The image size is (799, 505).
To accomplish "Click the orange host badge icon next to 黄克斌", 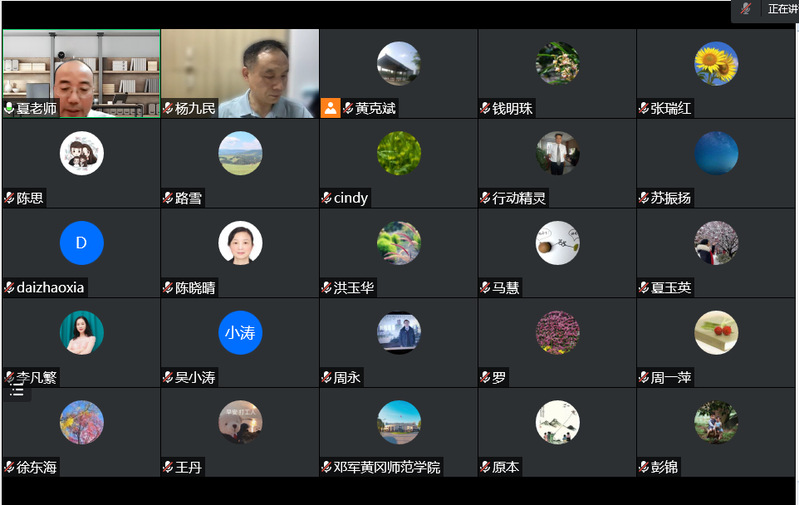I will 330,108.
